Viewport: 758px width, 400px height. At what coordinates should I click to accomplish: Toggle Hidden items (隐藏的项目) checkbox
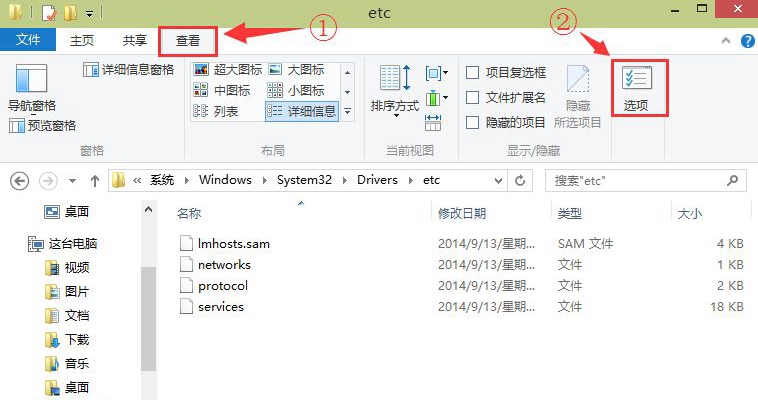coord(506,123)
